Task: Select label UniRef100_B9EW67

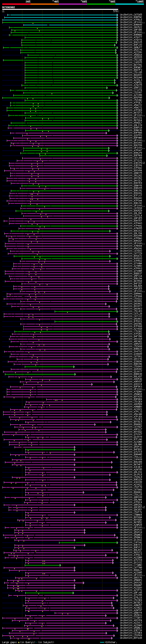Action: 131,67
